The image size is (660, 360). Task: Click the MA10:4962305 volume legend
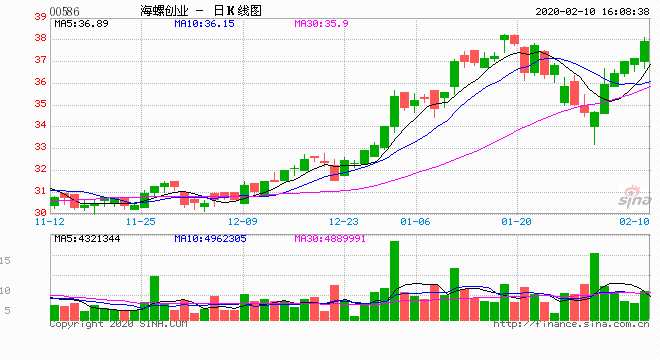coord(210,239)
